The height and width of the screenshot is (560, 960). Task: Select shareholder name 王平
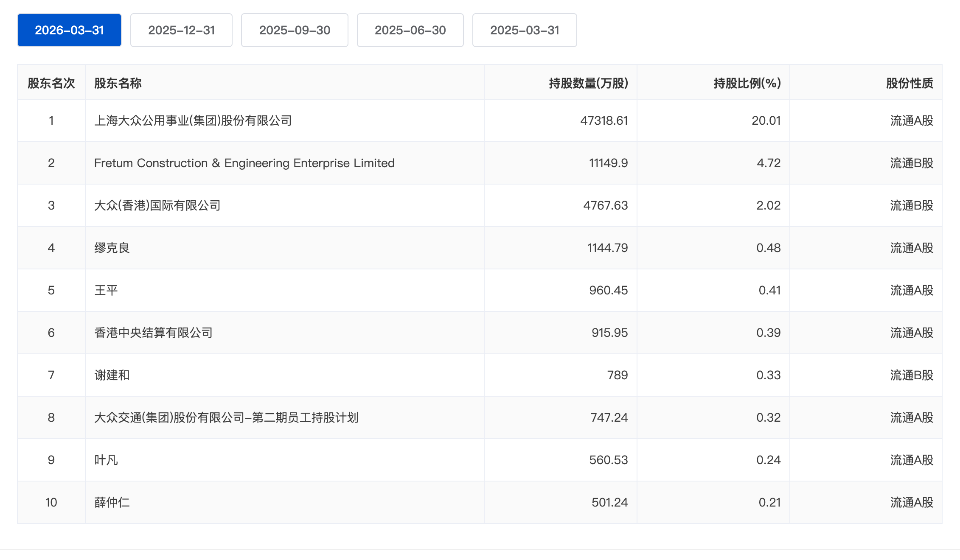tap(106, 290)
